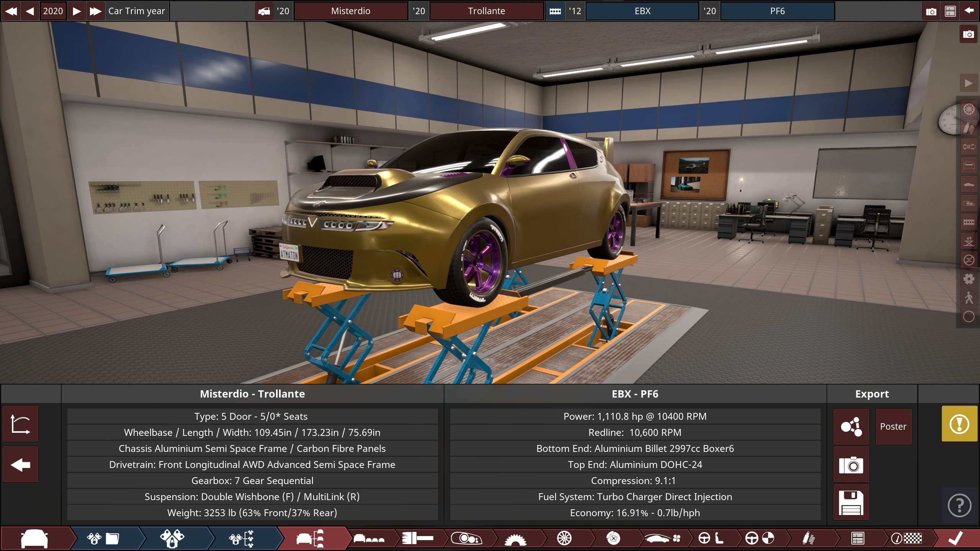Click the Gearbox: 7 Gear Sequential row

(253, 481)
